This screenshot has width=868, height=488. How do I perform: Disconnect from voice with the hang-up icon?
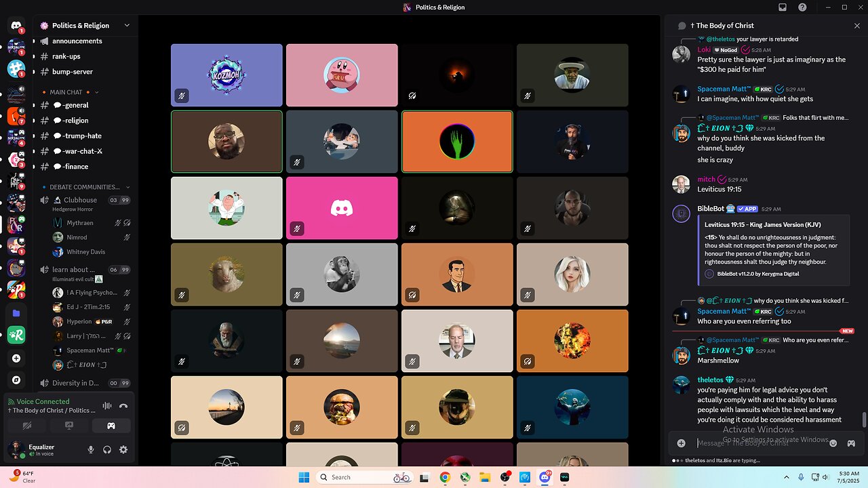(123, 406)
